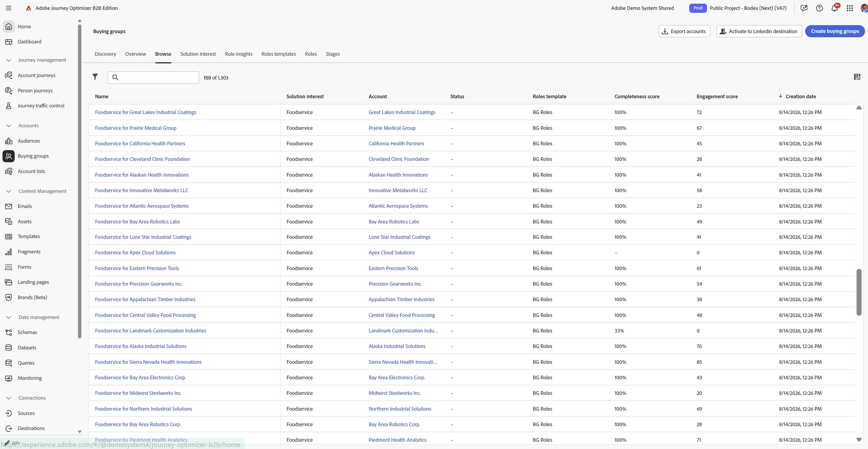Switch to the Roles templates tab

tap(278, 54)
